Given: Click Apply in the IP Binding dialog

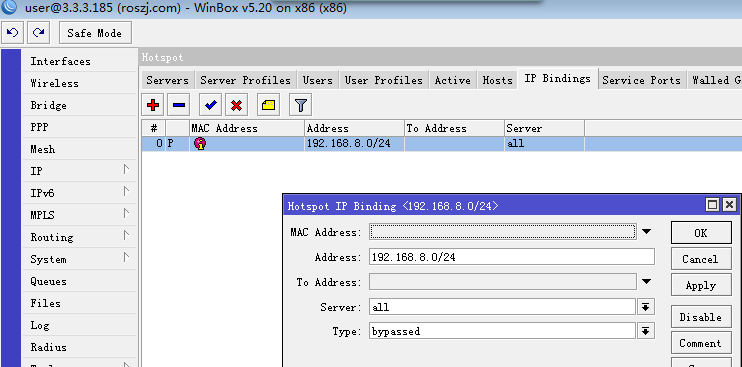Looking at the screenshot, I should (701, 285).
